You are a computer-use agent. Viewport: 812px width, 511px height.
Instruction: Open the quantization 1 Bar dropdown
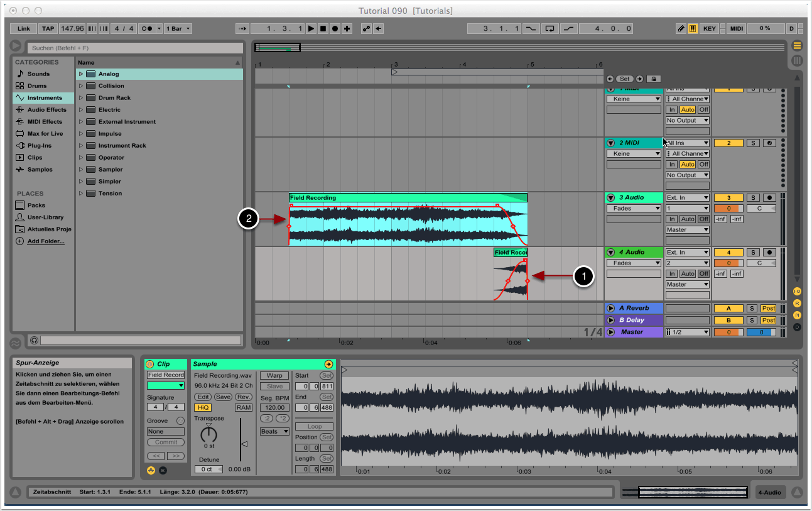pos(178,28)
